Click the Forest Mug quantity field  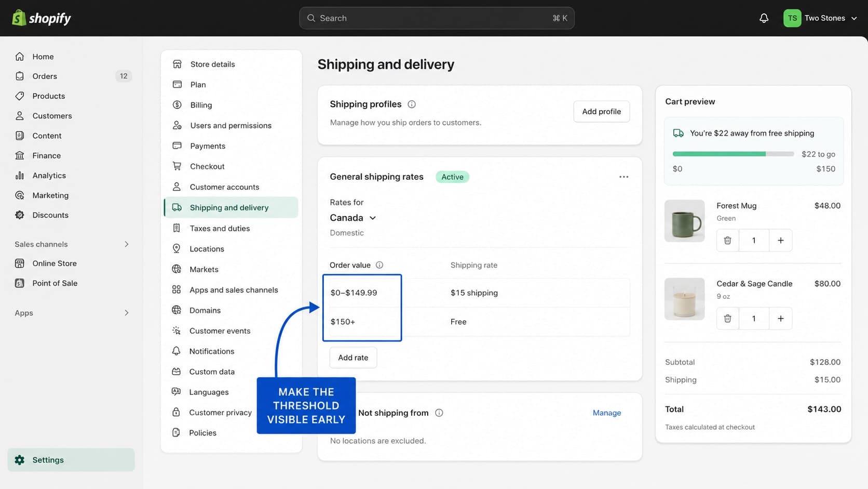[754, 240]
